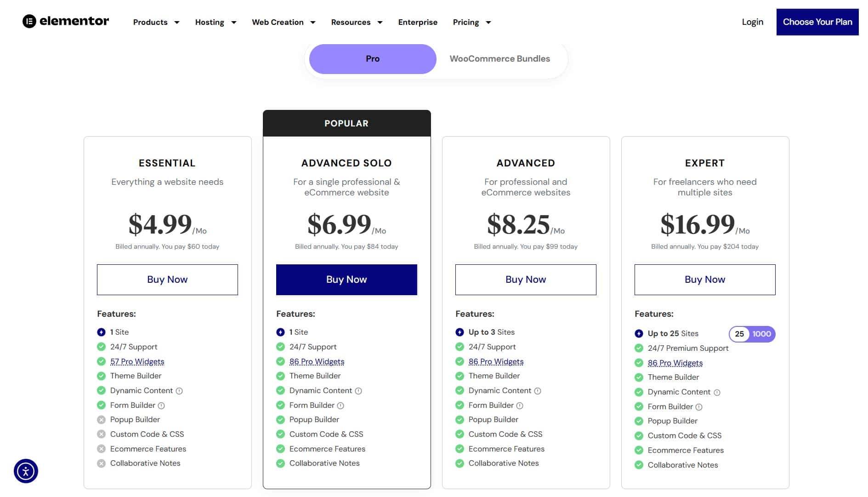Select the 25 sites toggle option

(739, 334)
